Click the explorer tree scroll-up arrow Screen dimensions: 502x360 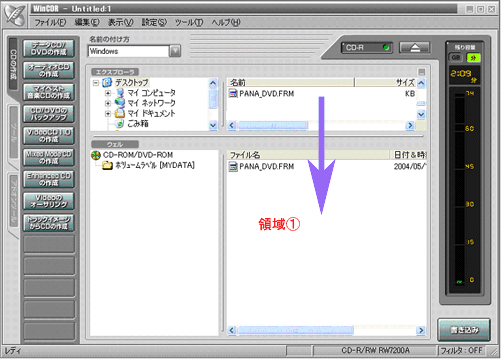213,83
